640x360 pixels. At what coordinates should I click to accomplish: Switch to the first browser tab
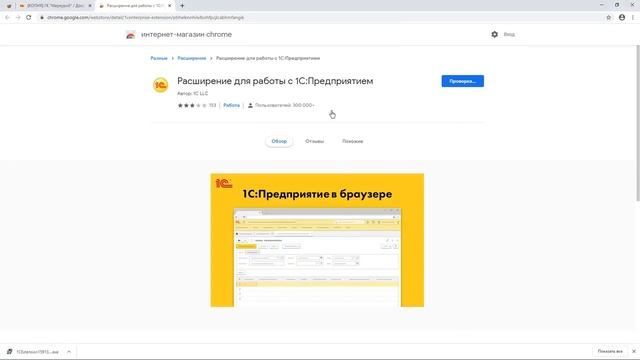point(55,6)
